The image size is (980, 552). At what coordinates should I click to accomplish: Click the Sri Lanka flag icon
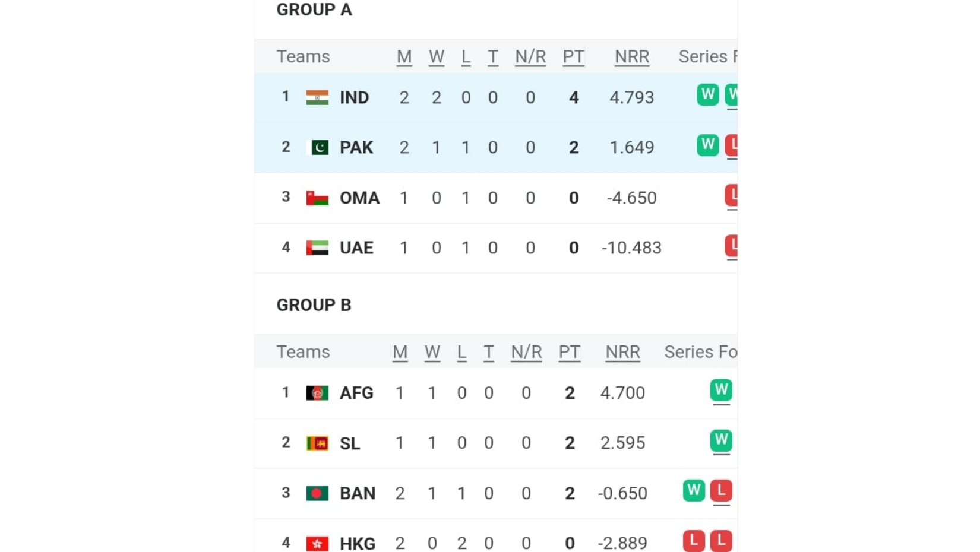pos(317,443)
